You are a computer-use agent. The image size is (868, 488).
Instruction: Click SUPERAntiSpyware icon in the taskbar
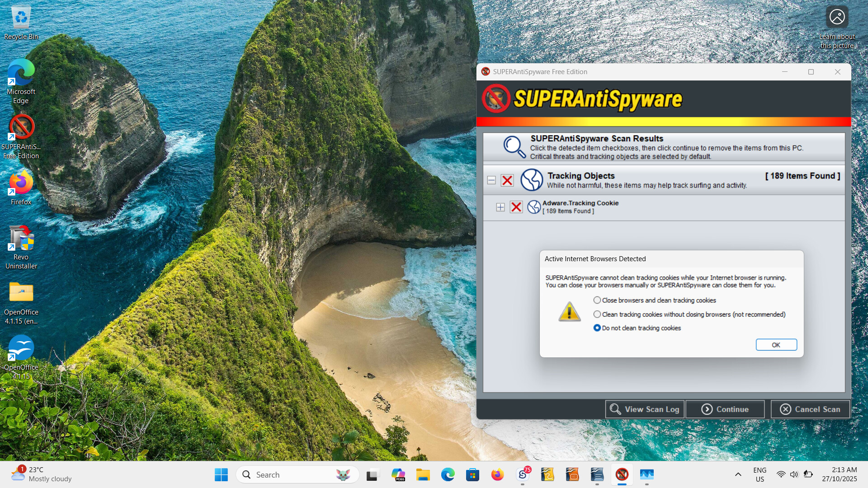point(622,475)
